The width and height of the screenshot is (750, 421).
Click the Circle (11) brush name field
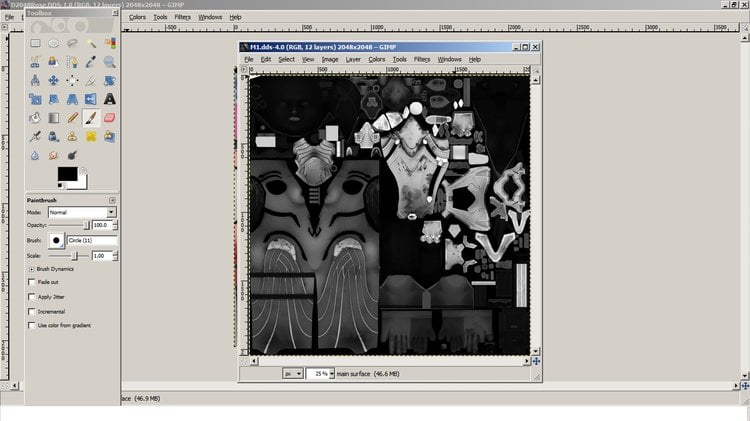click(x=92, y=240)
